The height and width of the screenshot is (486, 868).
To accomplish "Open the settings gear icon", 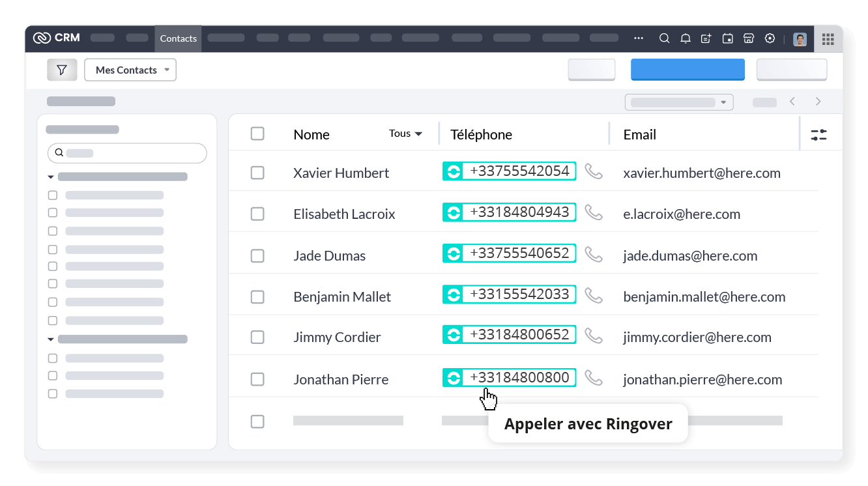I will [x=770, y=38].
